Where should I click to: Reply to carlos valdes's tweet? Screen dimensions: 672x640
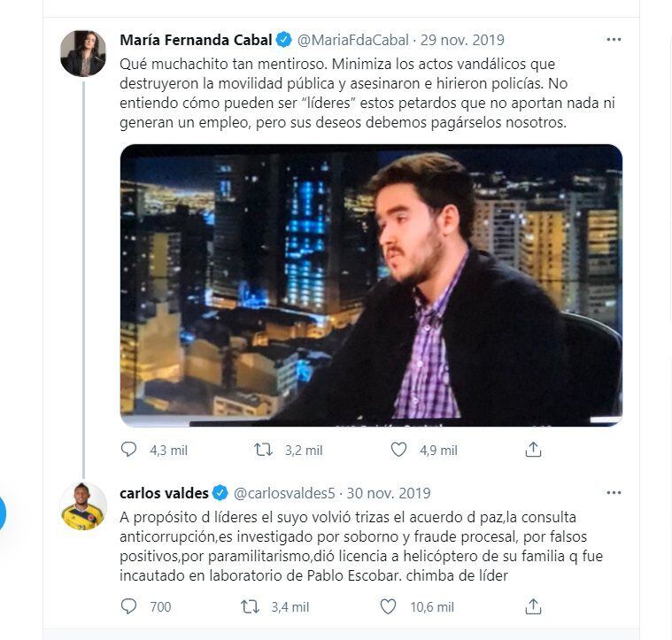coord(129,606)
